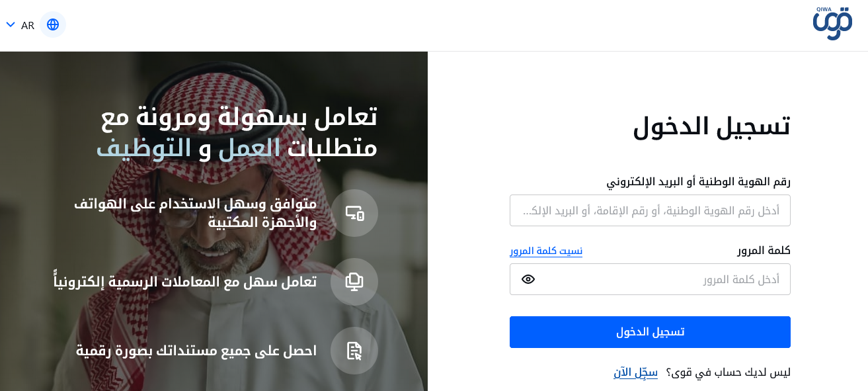Focus the كلمة المرور password field

pyautogui.click(x=661, y=279)
